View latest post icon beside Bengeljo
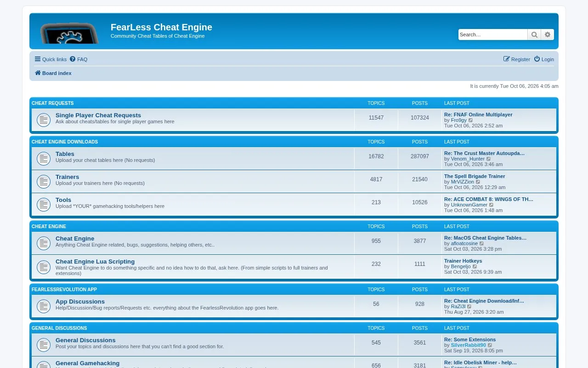Viewport: 588px width, 368px height. pyautogui.click(x=475, y=266)
